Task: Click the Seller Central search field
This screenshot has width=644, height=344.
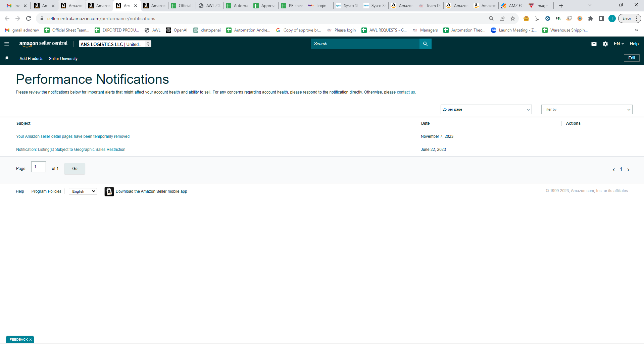Action: click(x=365, y=44)
